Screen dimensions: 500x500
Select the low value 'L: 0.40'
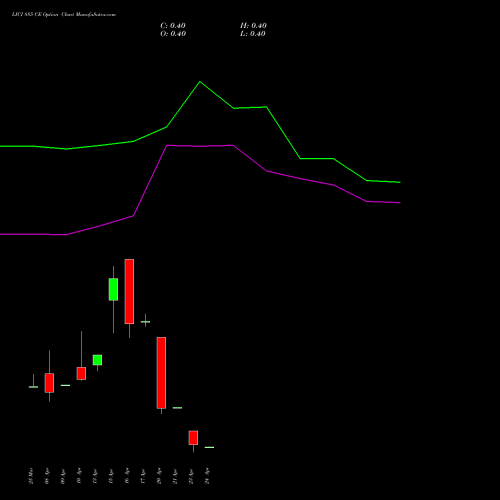click(253, 34)
